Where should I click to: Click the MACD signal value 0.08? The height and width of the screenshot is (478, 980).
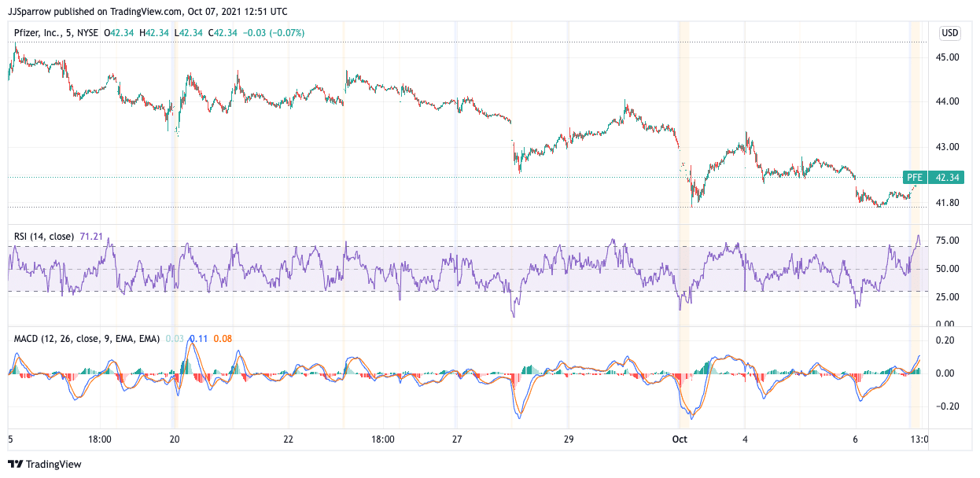(x=221, y=339)
